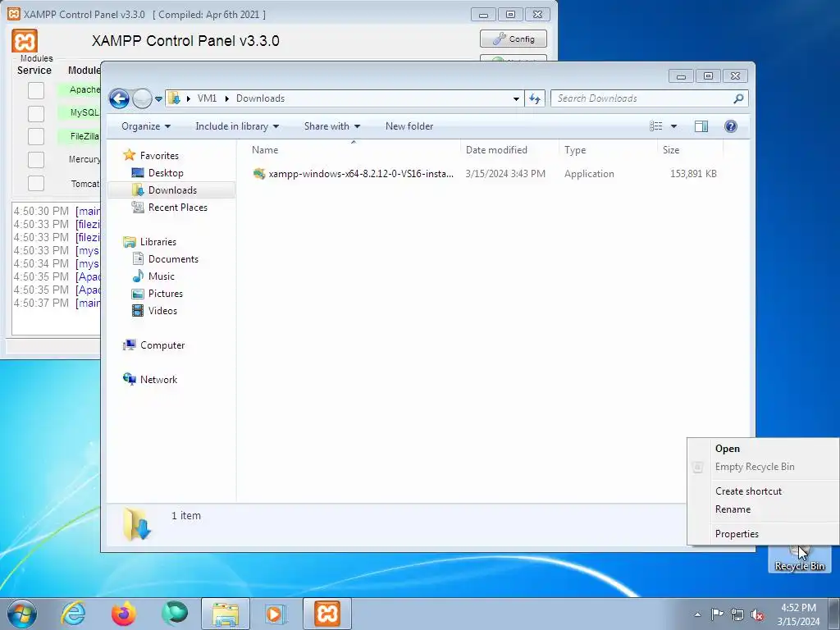
Task: Click the XAMPP taskbar icon
Action: click(327, 614)
